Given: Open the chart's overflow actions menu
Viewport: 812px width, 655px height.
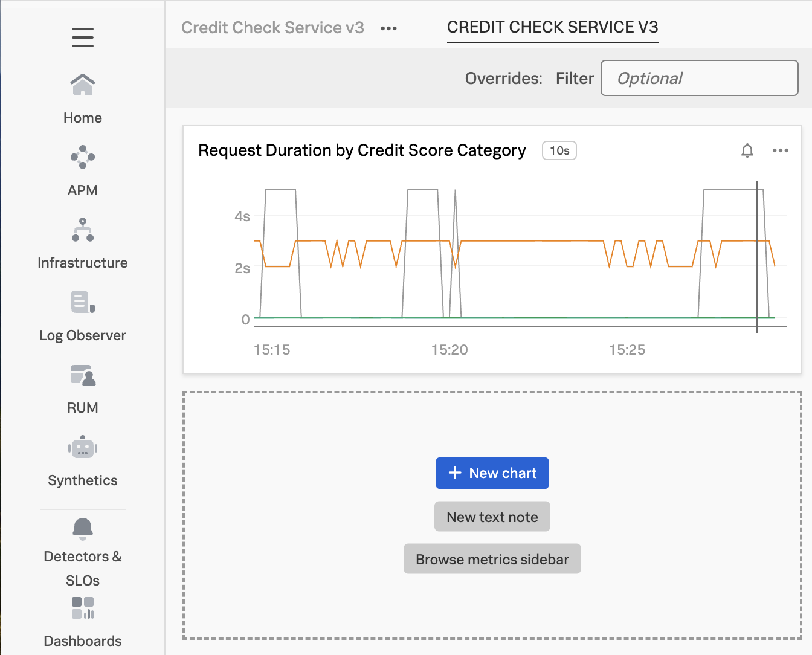Looking at the screenshot, I should click(781, 150).
